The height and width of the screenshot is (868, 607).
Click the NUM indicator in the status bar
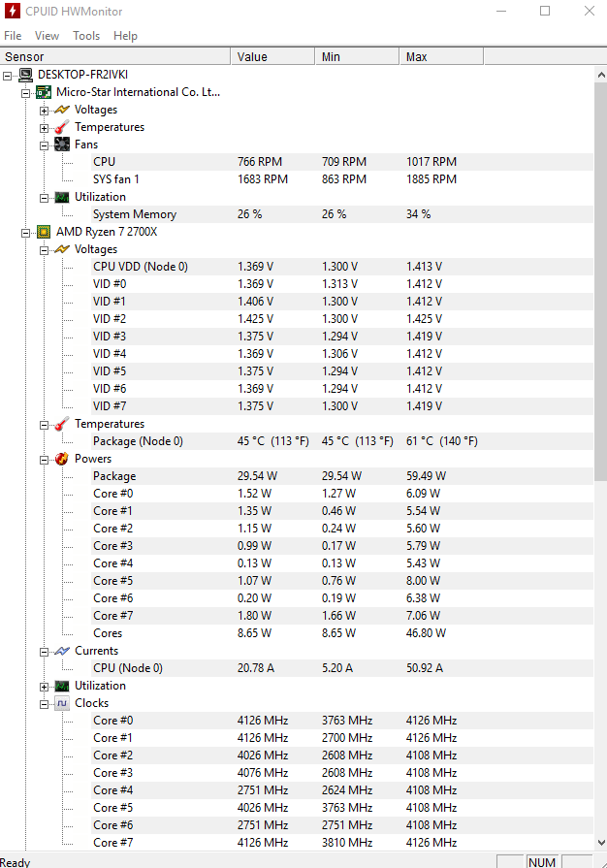click(543, 861)
